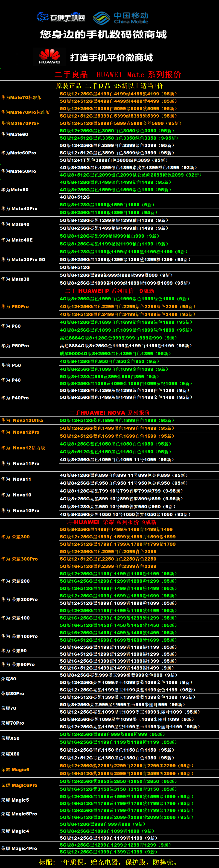Select the 华为Mate50Pro model cell

29,171
